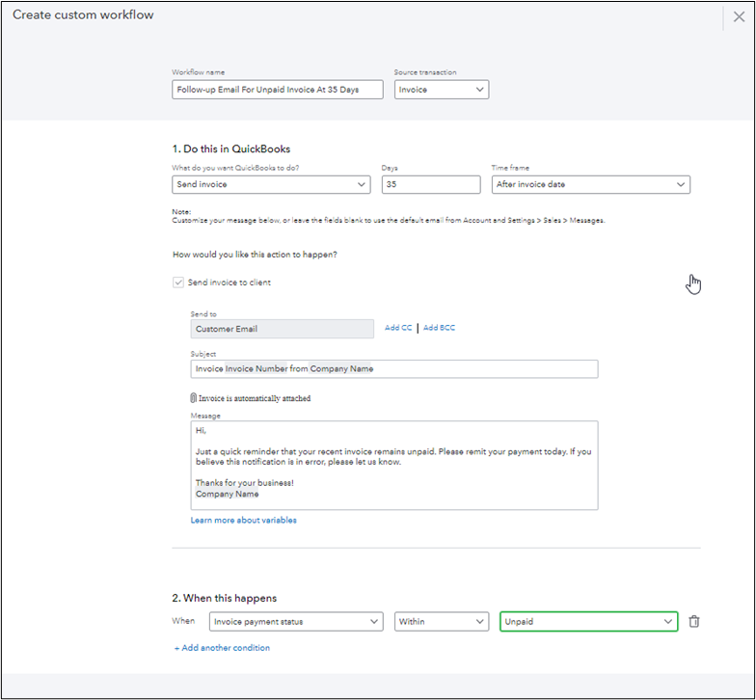756x700 pixels.
Task: Toggle the Send invoice to client checkbox
Action: [178, 283]
